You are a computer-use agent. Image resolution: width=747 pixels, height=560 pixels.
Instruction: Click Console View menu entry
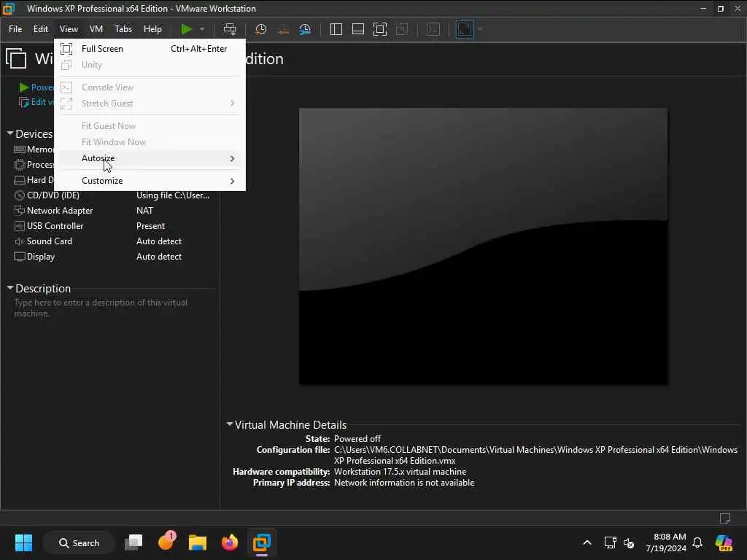150,87
